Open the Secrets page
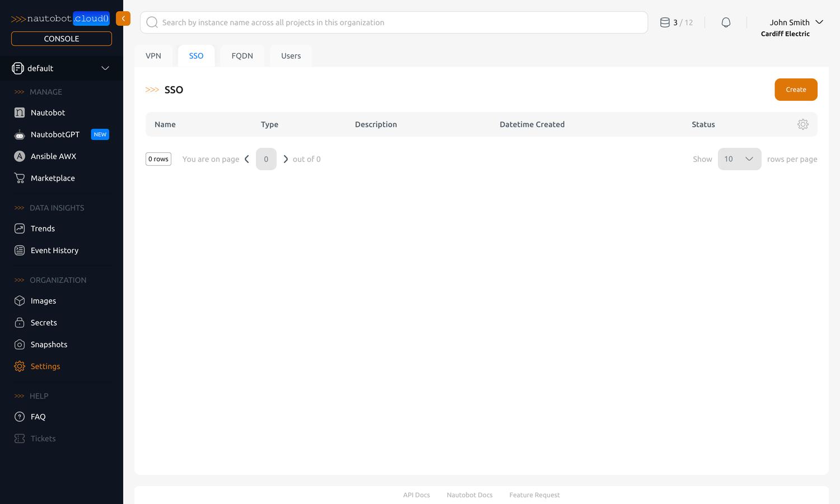This screenshot has height=504, width=840. coord(44,323)
